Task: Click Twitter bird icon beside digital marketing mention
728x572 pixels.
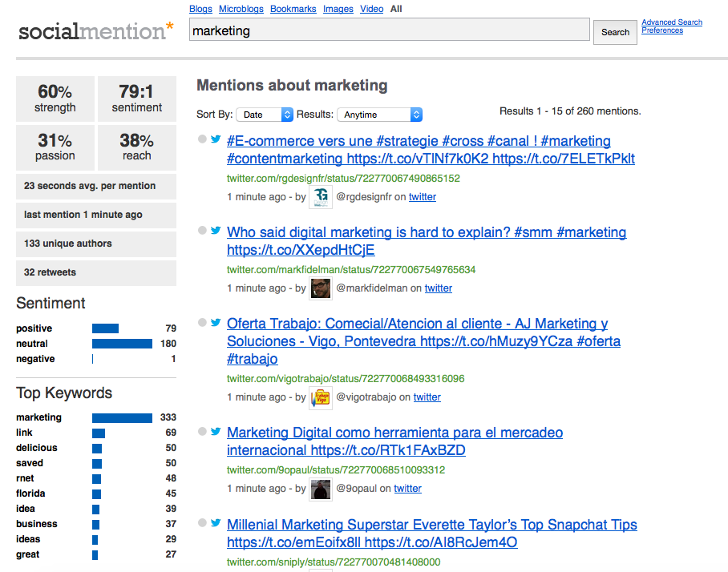Action: coord(216,230)
